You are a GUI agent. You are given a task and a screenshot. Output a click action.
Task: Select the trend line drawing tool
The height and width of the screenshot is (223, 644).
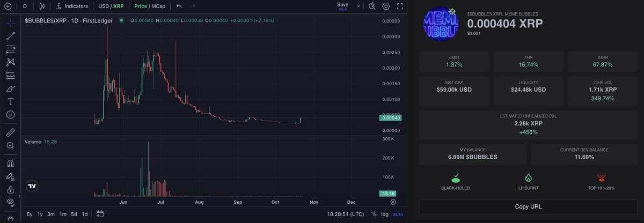coord(11,36)
